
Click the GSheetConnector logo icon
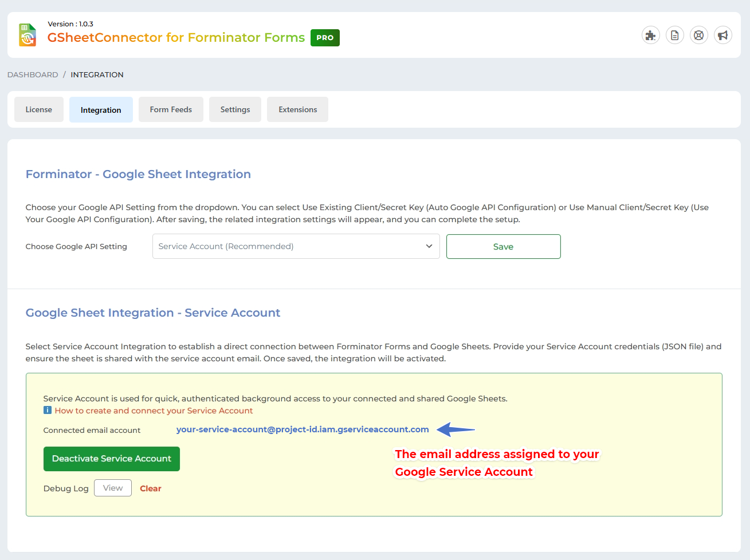[28, 35]
